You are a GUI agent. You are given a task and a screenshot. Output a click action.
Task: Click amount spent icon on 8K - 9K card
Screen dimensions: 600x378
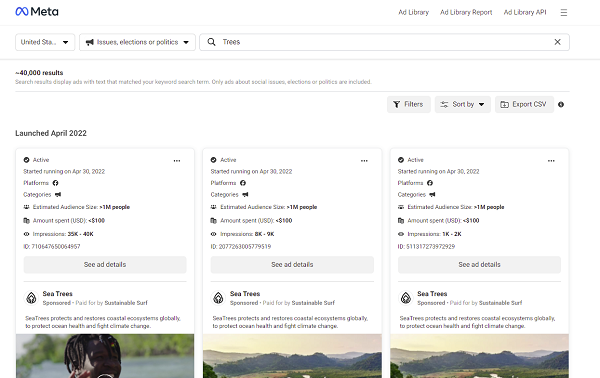pos(214,220)
